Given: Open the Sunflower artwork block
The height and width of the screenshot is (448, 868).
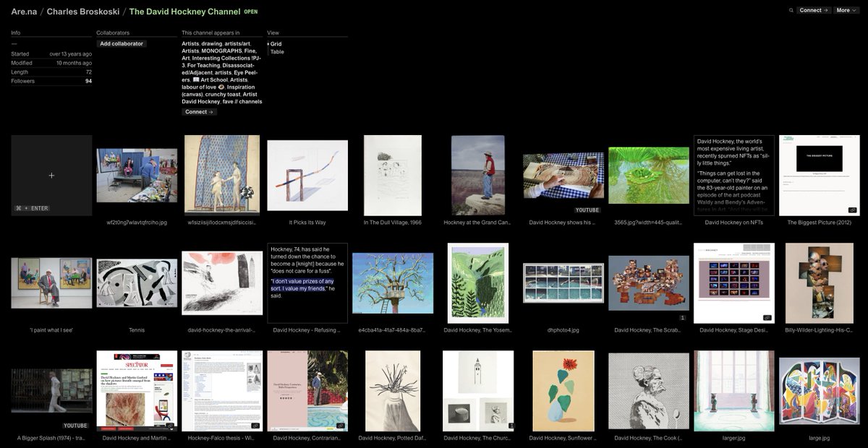Looking at the screenshot, I should tap(563, 390).
